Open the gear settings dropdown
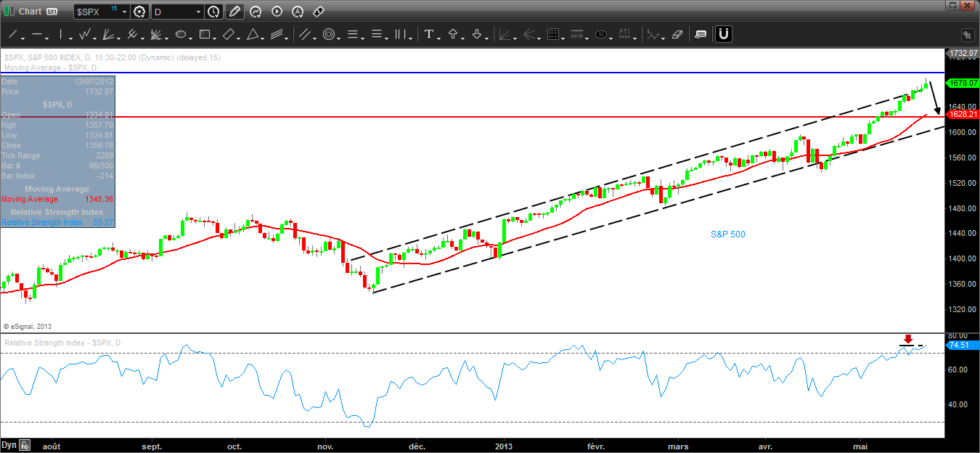 point(139,12)
